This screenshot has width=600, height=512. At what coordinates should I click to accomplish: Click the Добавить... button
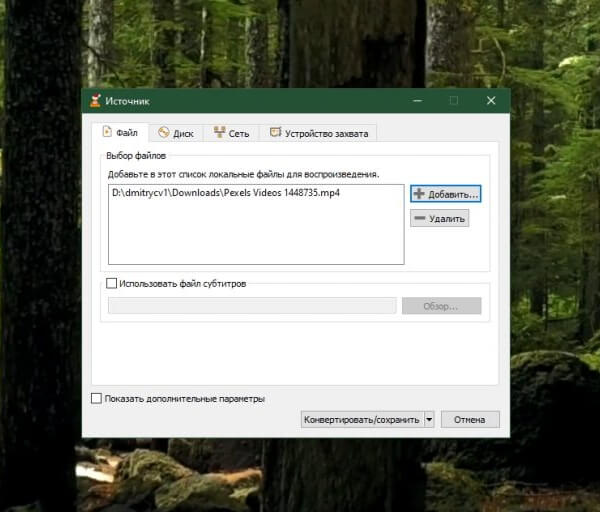[x=445, y=194]
